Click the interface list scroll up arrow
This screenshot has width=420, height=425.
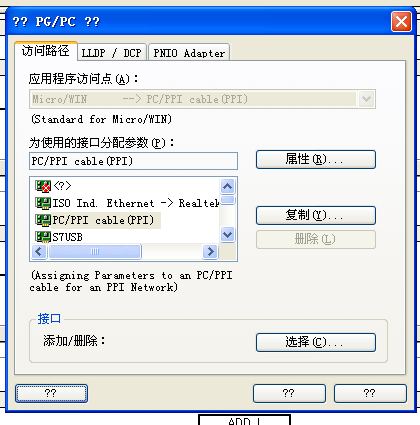[x=228, y=186]
